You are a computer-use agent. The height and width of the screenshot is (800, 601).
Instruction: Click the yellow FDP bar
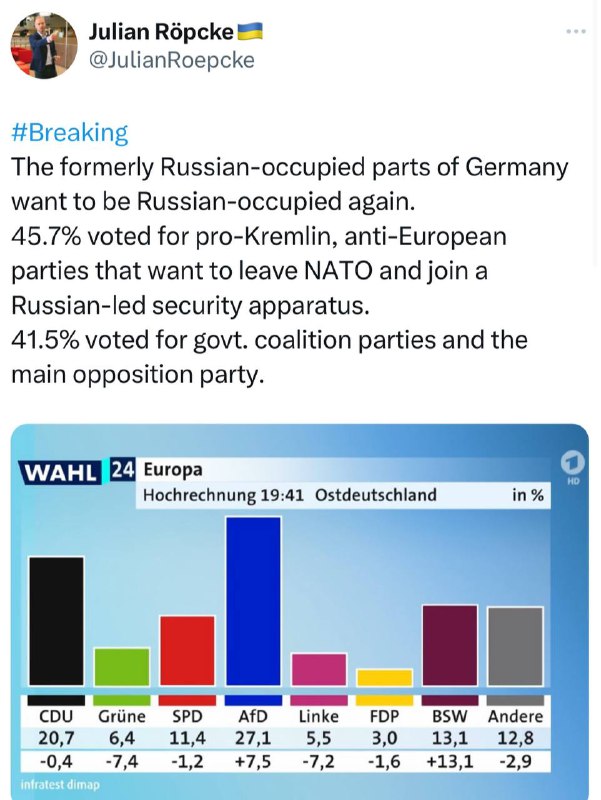pyautogui.click(x=384, y=677)
